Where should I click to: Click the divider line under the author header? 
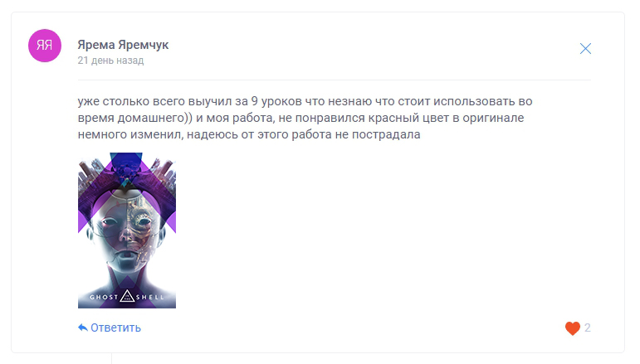(335, 80)
